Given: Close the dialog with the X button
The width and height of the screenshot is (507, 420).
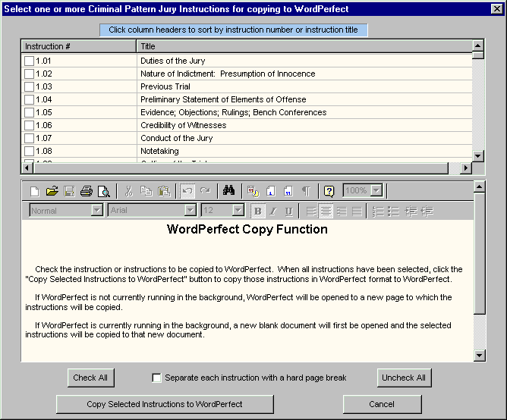Looking at the screenshot, I should click(496, 9).
